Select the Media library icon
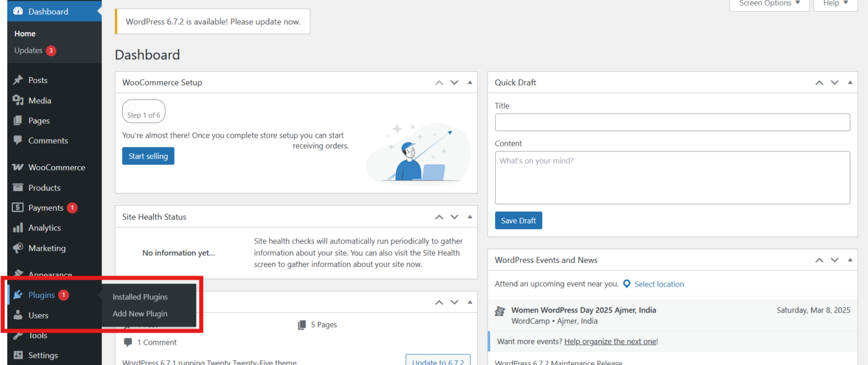Viewport: 868px width, 365px height. pyautogui.click(x=19, y=100)
